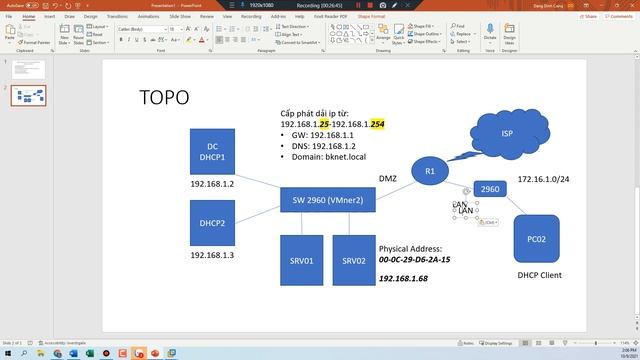Toggle bullet list

[220, 29]
